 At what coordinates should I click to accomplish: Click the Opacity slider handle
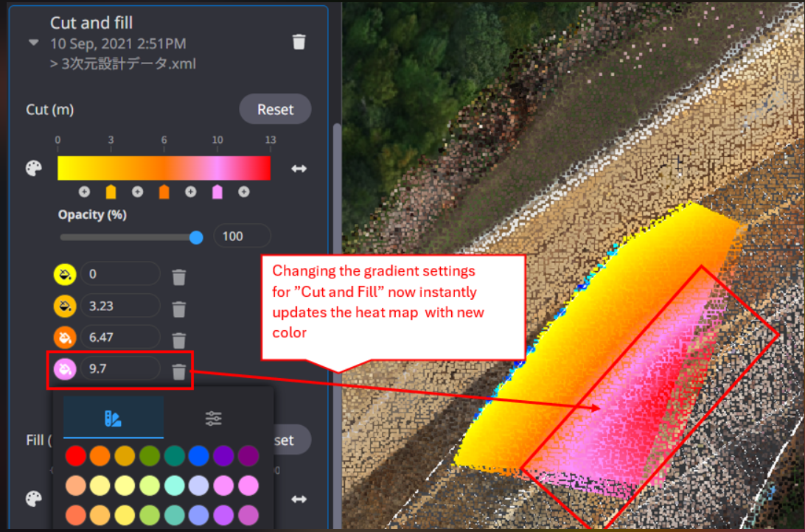[x=196, y=237]
